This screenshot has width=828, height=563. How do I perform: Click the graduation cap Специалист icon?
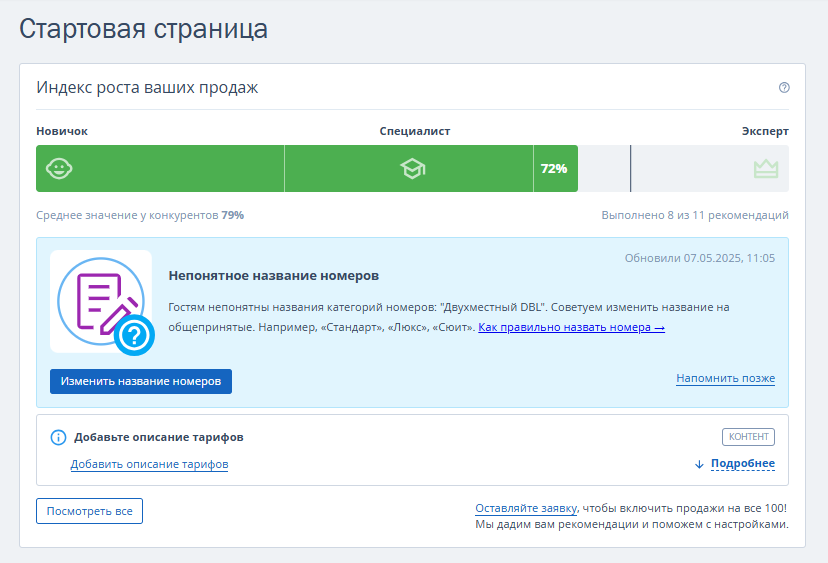click(412, 168)
